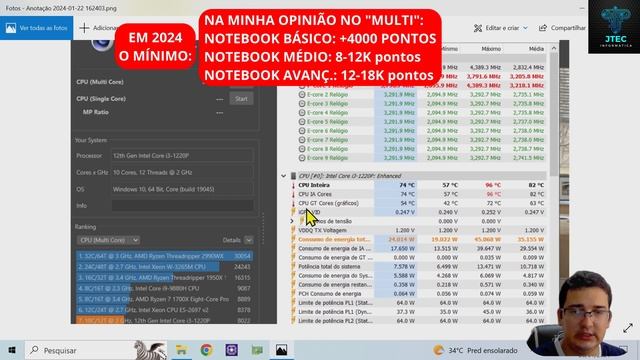This screenshot has width=640, height=360.
Task: Select the CPU GT Cores (gráficos) row label
Action: click(x=329, y=203)
